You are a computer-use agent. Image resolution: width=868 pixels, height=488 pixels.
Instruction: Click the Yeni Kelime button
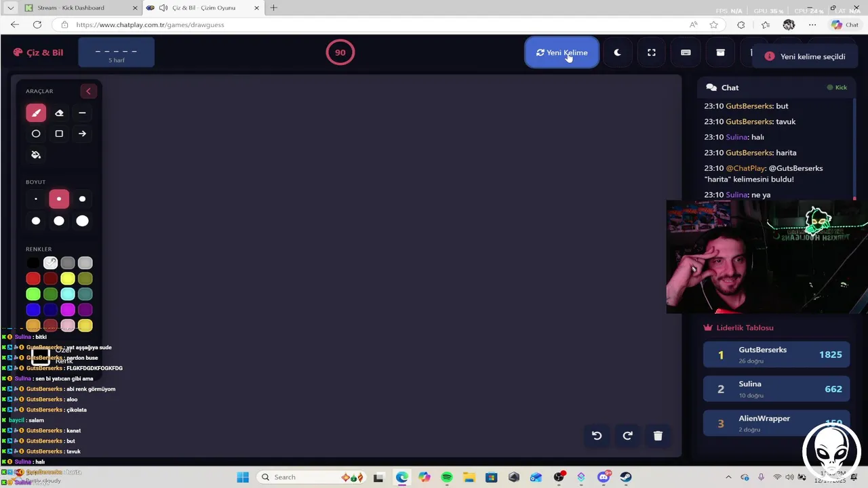pos(561,52)
